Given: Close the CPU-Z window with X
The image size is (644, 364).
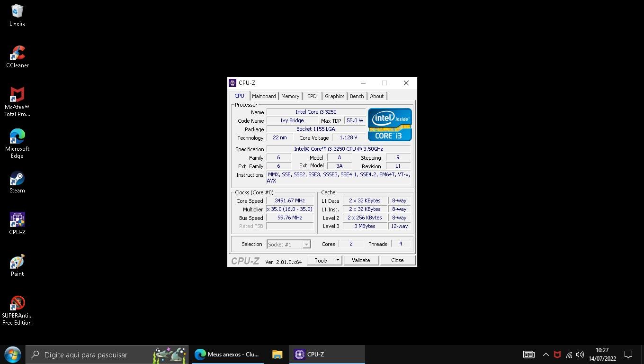Looking at the screenshot, I should point(406,83).
